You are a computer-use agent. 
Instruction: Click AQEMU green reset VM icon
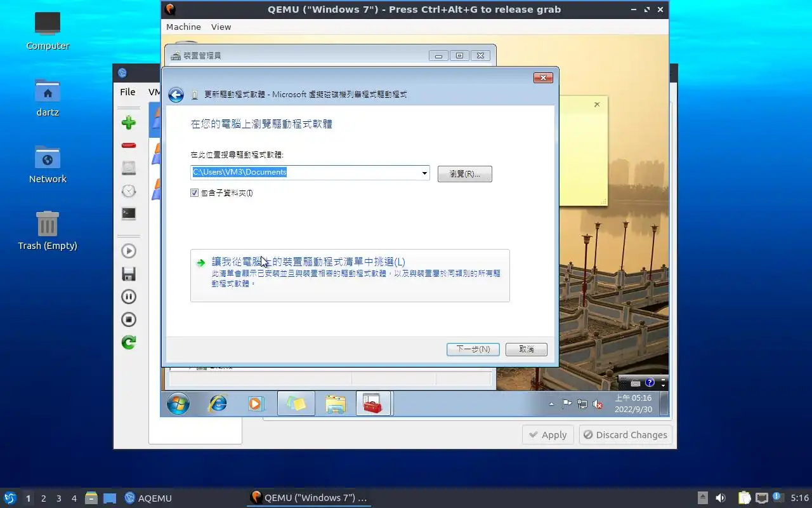(x=129, y=342)
